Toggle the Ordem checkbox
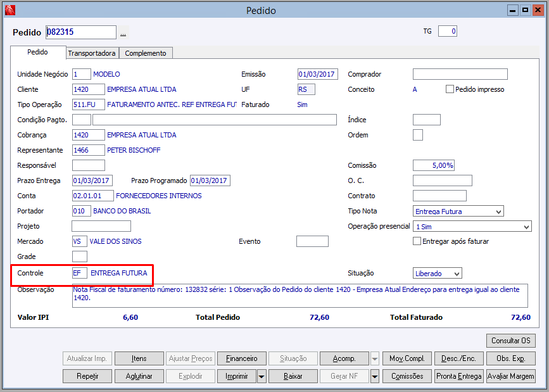This screenshot has width=549, height=392. coord(418,135)
